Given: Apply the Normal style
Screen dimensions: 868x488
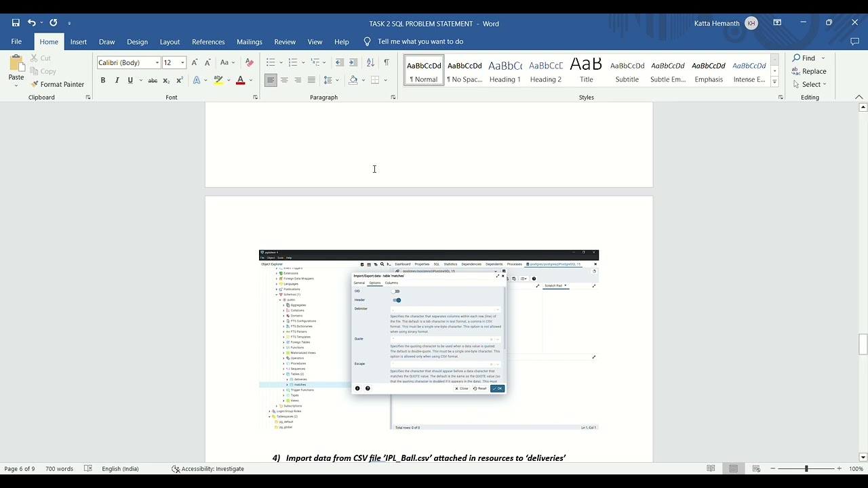Looking at the screenshot, I should (x=424, y=70).
